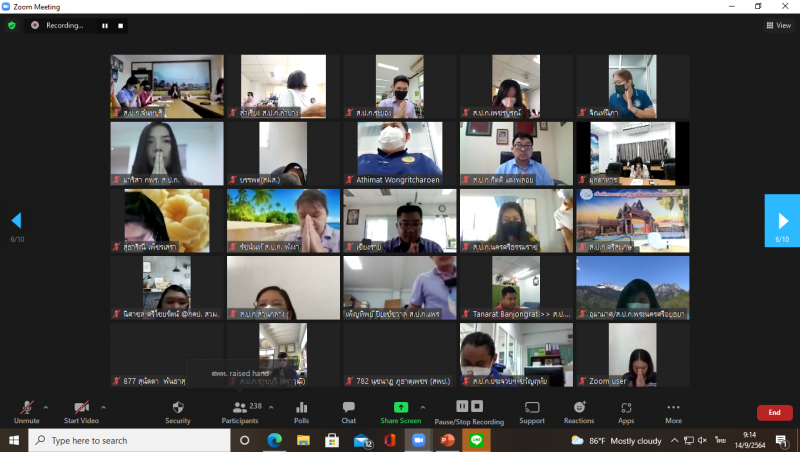Open PowerPoint from taskbar
The height and width of the screenshot is (452, 800).
pos(447,440)
